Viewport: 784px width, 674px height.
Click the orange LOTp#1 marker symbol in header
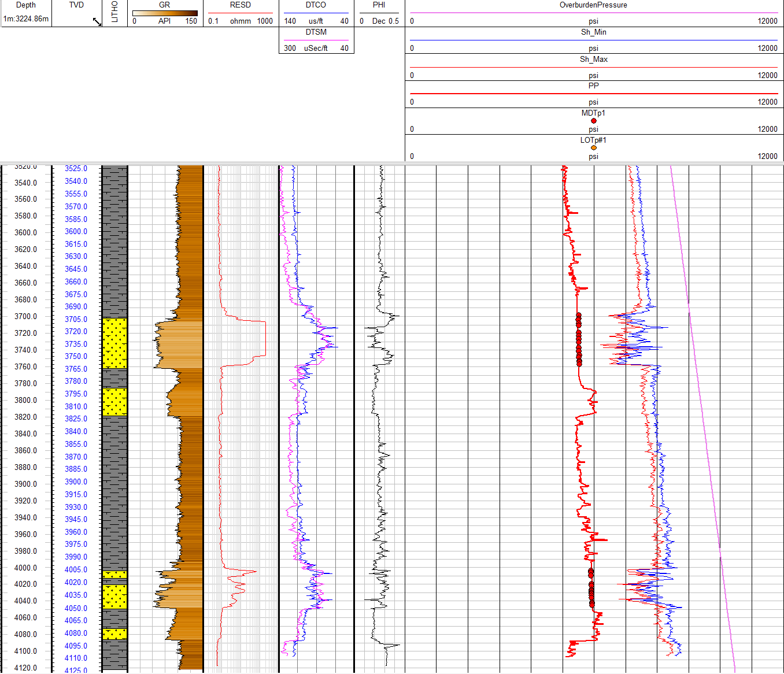coord(593,148)
